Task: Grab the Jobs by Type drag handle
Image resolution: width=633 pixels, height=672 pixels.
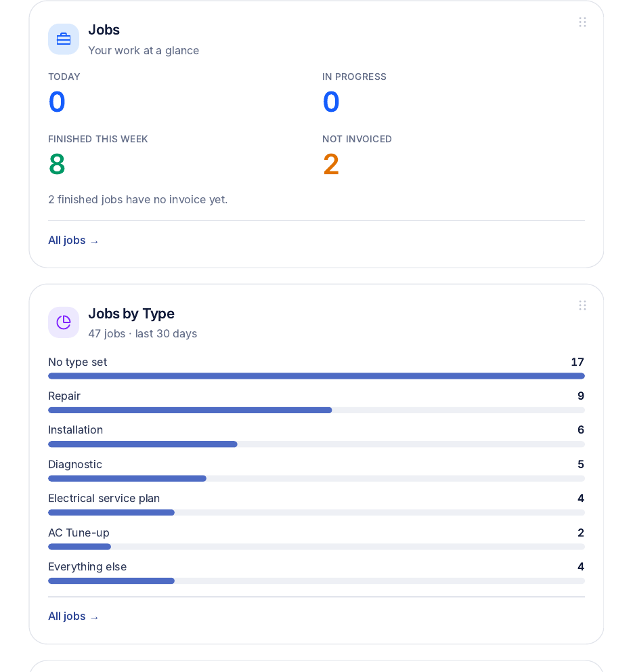Action: click(x=582, y=306)
